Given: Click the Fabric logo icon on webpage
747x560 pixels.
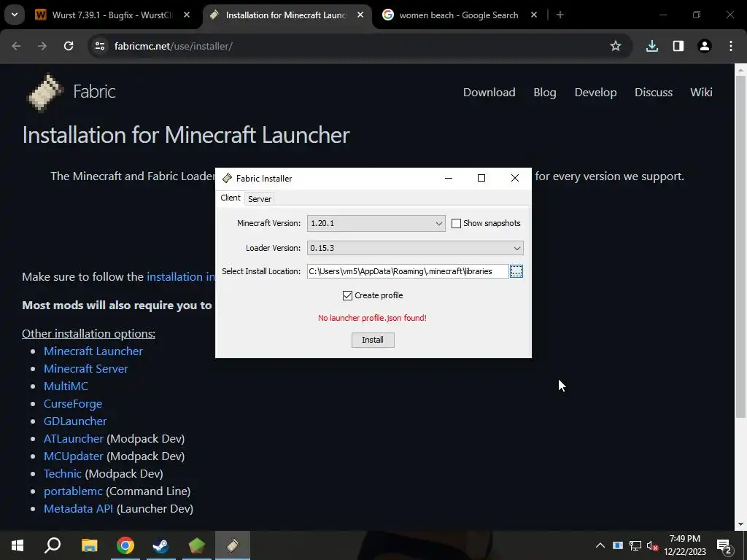Looking at the screenshot, I should coord(46,93).
